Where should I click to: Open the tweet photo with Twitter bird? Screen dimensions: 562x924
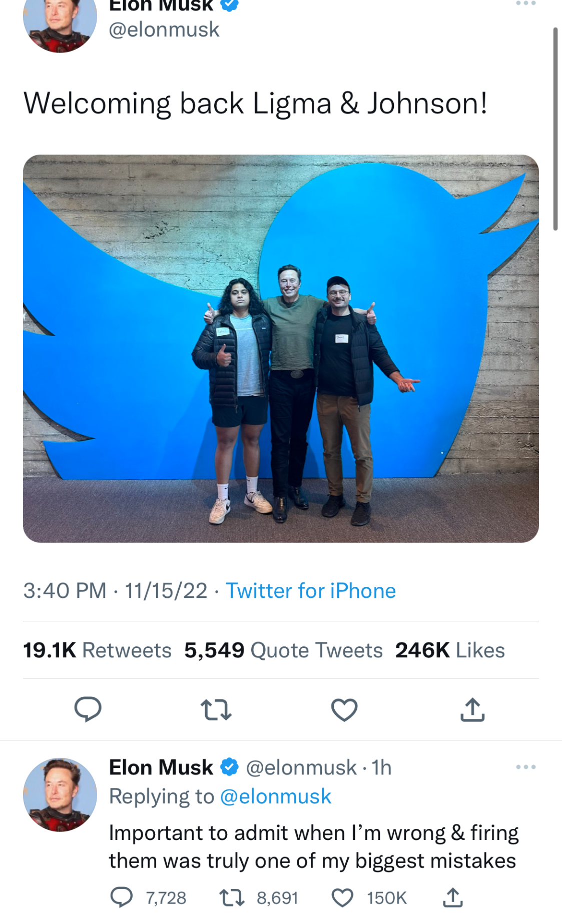[x=281, y=348]
